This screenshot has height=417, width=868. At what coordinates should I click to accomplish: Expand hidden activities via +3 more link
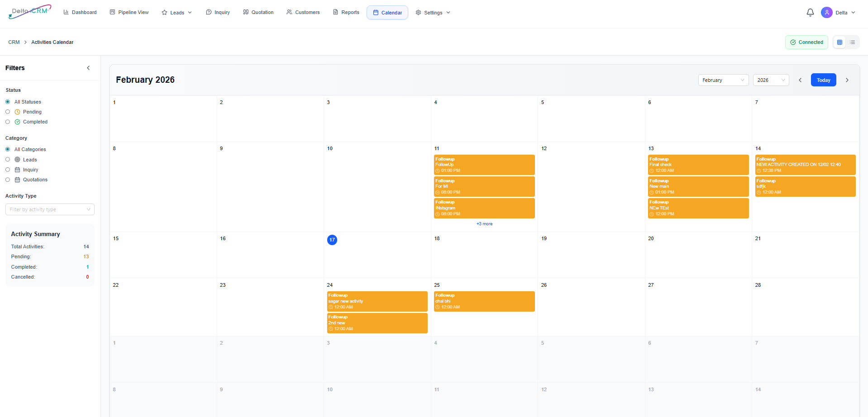pyautogui.click(x=484, y=223)
